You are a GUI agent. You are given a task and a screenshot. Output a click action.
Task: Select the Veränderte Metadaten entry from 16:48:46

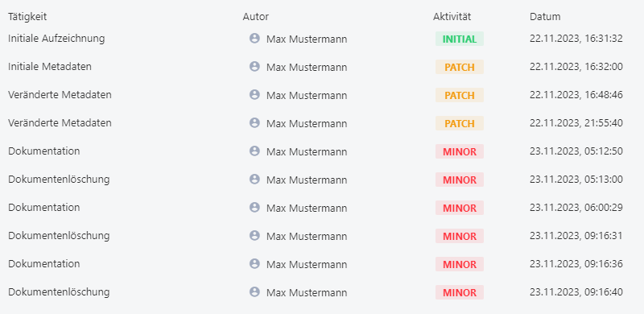(x=60, y=95)
